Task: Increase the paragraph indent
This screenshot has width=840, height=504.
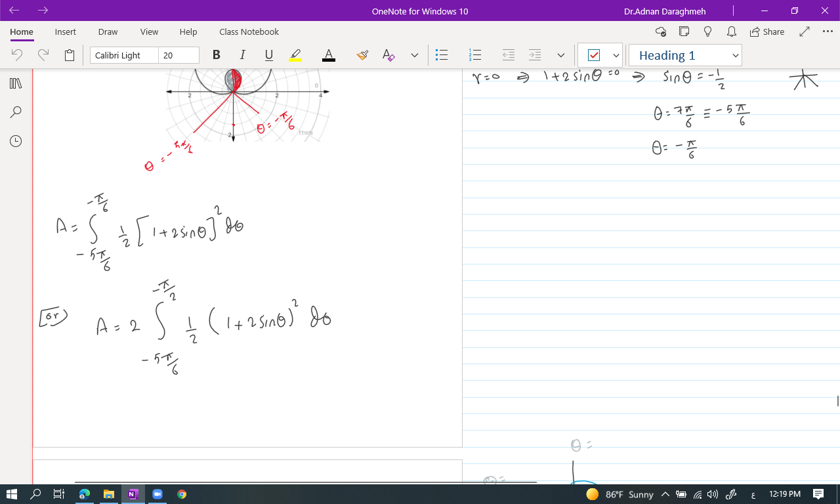Action: click(x=535, y=55)
